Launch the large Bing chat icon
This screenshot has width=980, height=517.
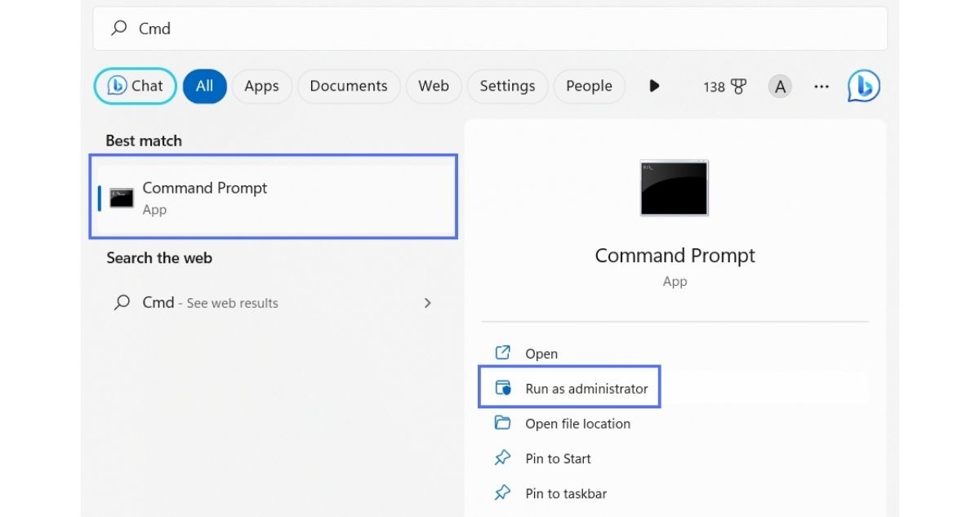click(863, 86)
